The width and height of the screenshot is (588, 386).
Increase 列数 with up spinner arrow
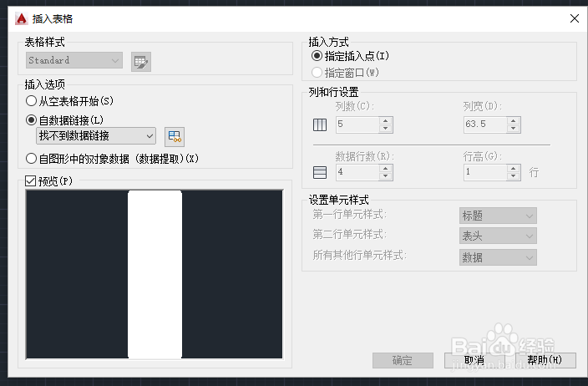tap(386, 121)
